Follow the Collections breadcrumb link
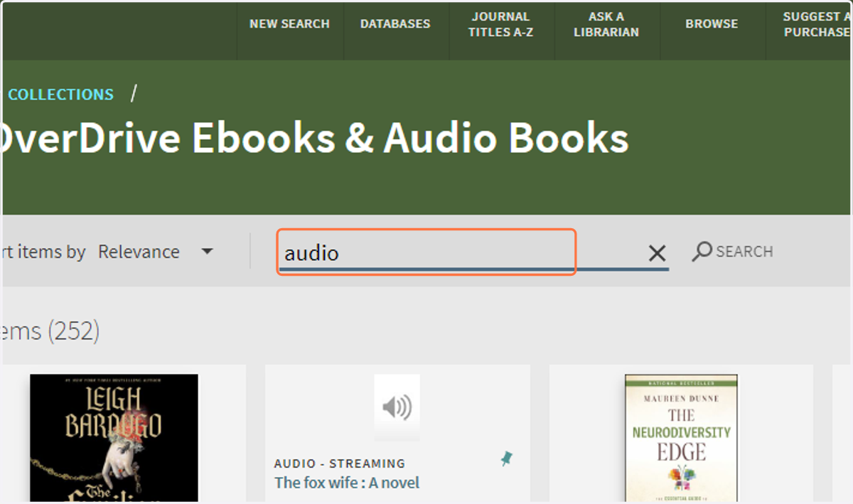This screenshot has height=504, width=853. click(60, 95)
